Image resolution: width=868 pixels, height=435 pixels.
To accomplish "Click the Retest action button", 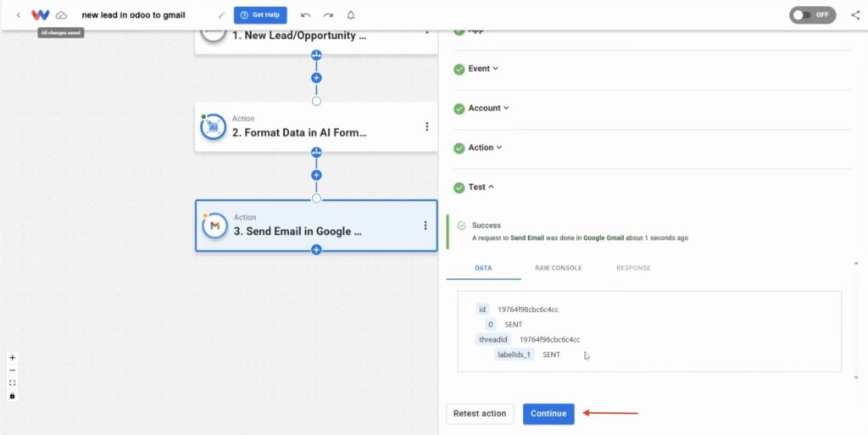I will click(x=480, y=414).
